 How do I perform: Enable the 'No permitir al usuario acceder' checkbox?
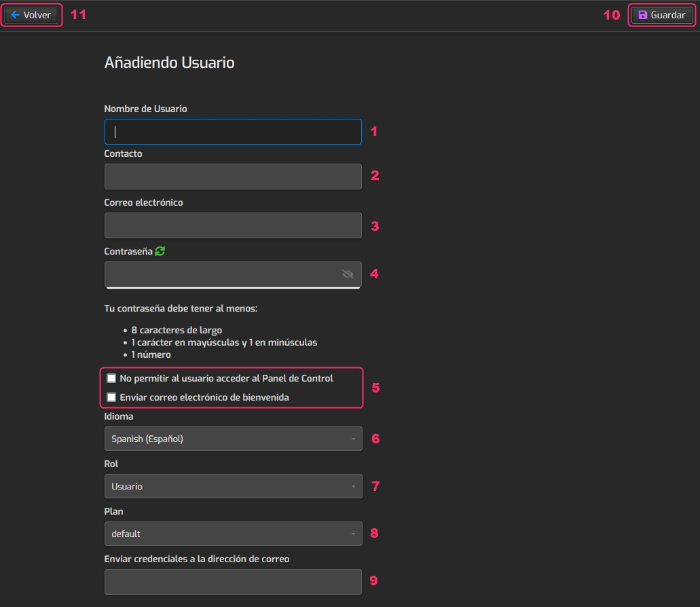click(112, 378)
